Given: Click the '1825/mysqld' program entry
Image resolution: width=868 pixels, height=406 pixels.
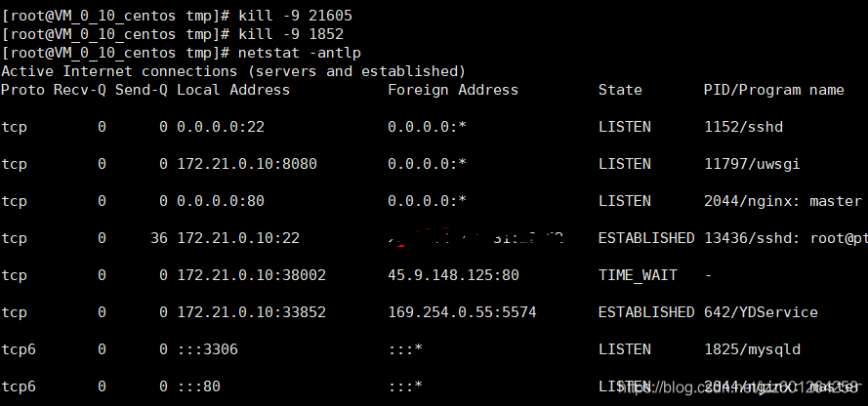Looking at the screenshot, I should point(752,349).
